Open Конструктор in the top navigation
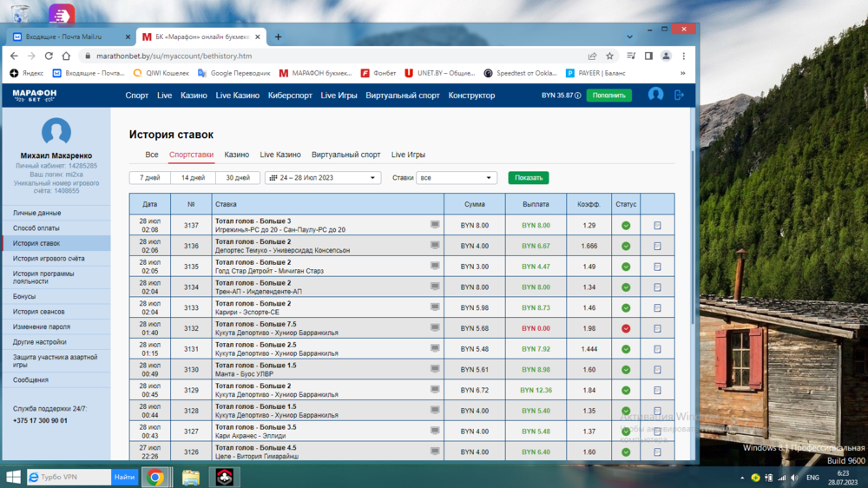Screen dimensions: 868x488 pyautogui.click(x=471, y=96)
